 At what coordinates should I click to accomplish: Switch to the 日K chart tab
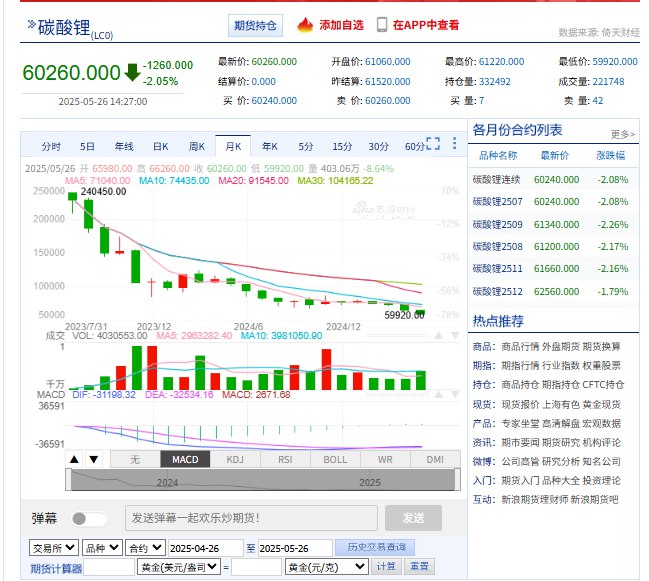point(161,146)
